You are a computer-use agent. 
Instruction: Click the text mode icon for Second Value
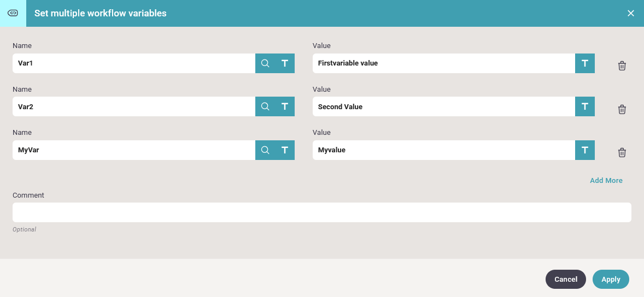point(584,106)
